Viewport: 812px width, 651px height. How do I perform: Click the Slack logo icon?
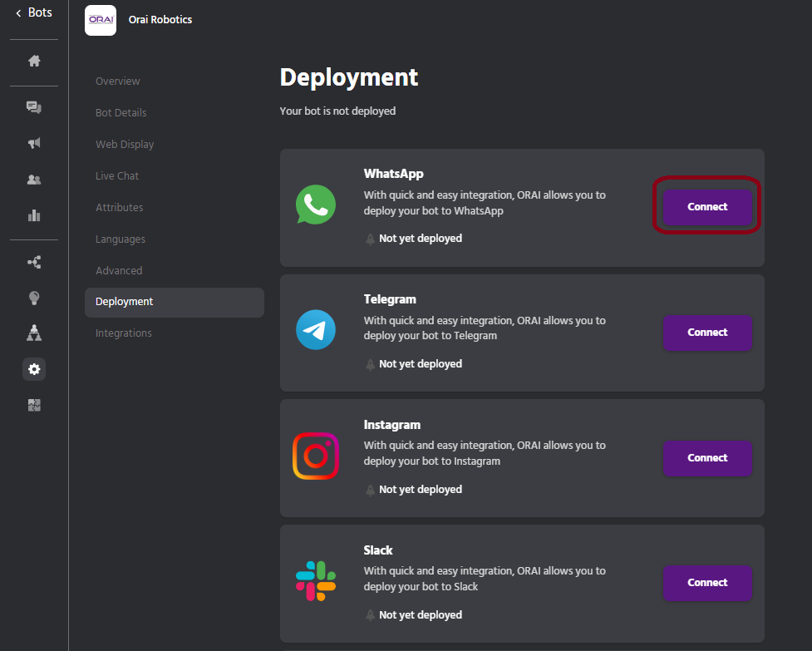click(316, 581)
